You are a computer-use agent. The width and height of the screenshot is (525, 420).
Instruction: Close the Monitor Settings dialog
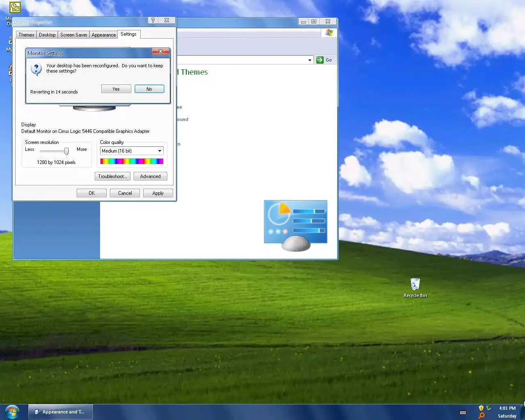coord(160,51)
